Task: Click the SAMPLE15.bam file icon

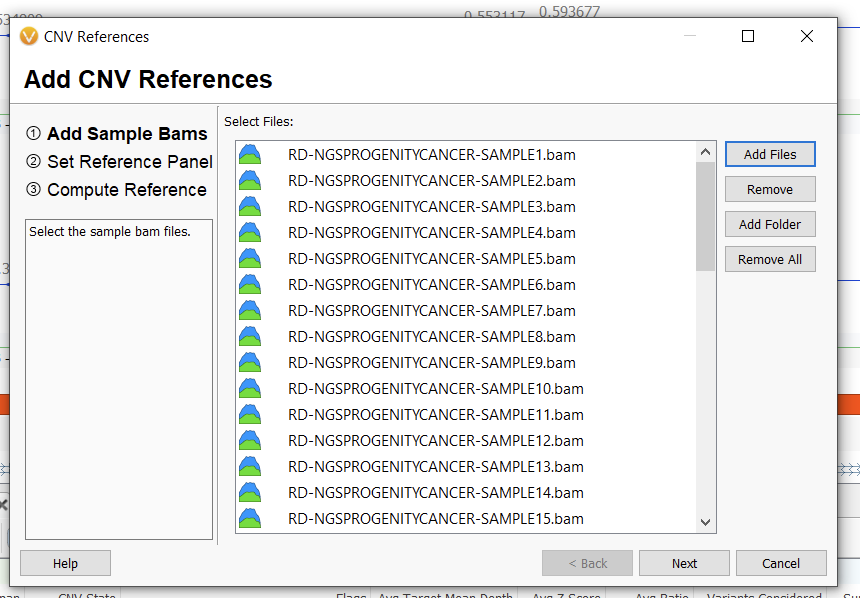Action: click(x=249, y=518)
